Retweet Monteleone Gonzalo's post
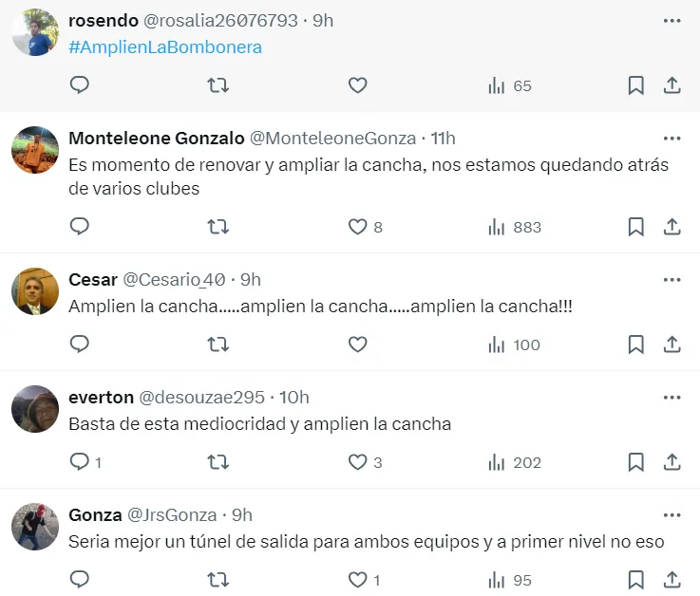700x596 pixels. tap(218, 227)
